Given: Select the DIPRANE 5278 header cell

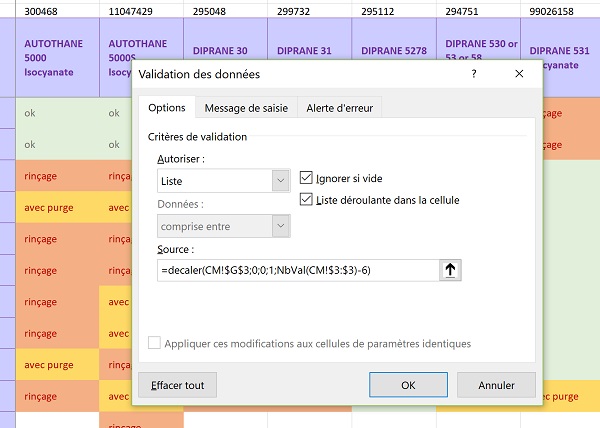Looking at the screenshot, I should pos(394,39).
